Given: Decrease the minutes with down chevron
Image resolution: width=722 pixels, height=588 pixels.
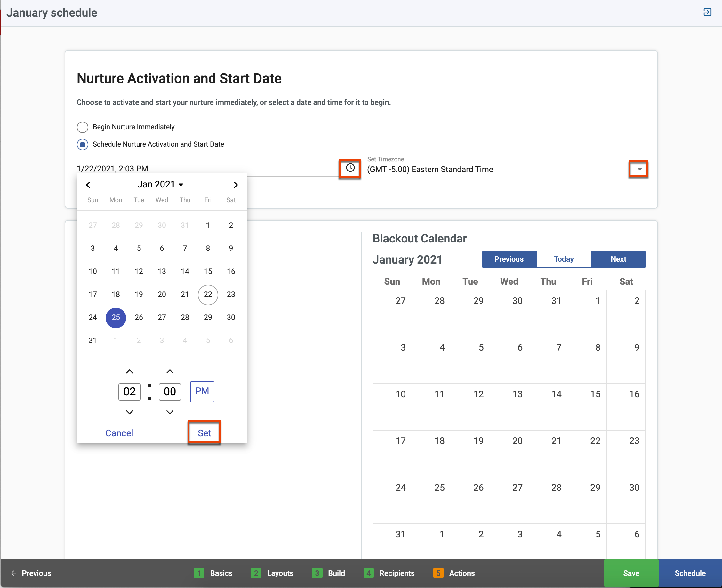Looking at the screenshot, I should point(170,412).
